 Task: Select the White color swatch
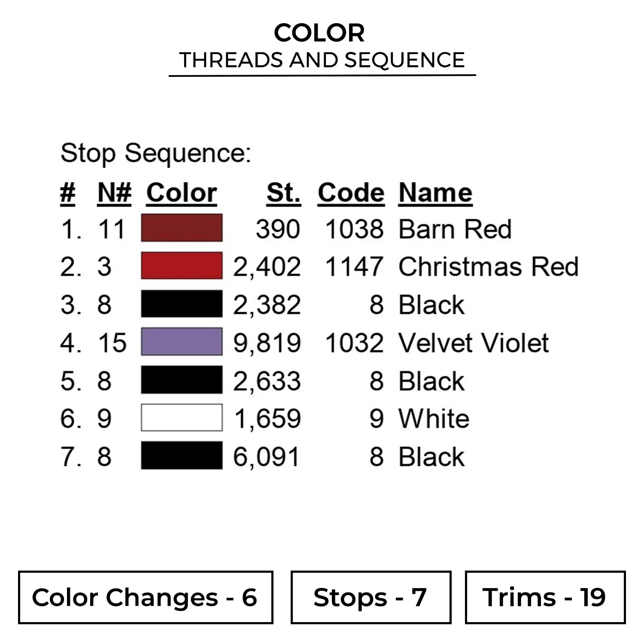(182, 417)
